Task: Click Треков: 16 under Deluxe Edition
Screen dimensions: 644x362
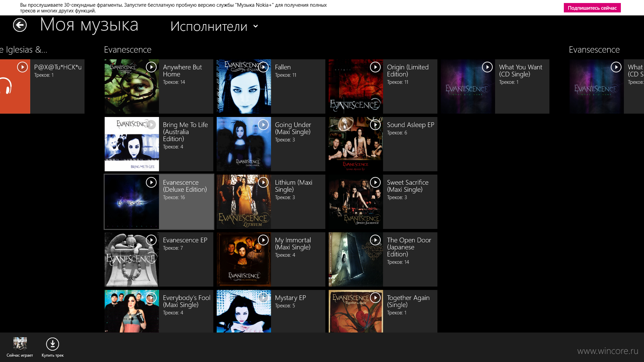Action: click(174, 197)
